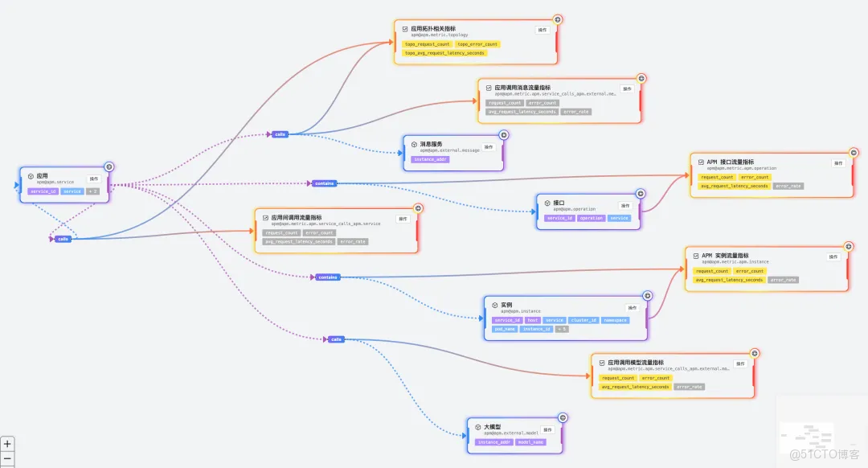Click the message icon on 消息服务 node header

coord(414,145)
